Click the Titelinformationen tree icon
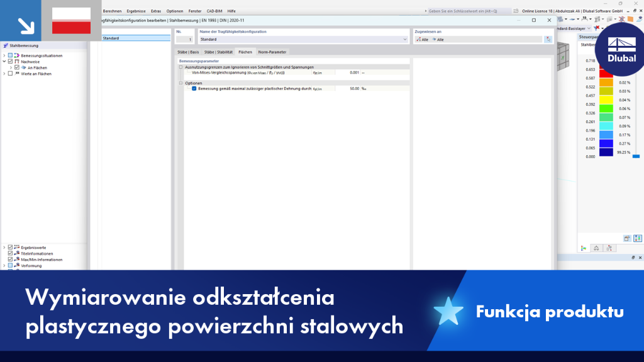 point(17,254)
